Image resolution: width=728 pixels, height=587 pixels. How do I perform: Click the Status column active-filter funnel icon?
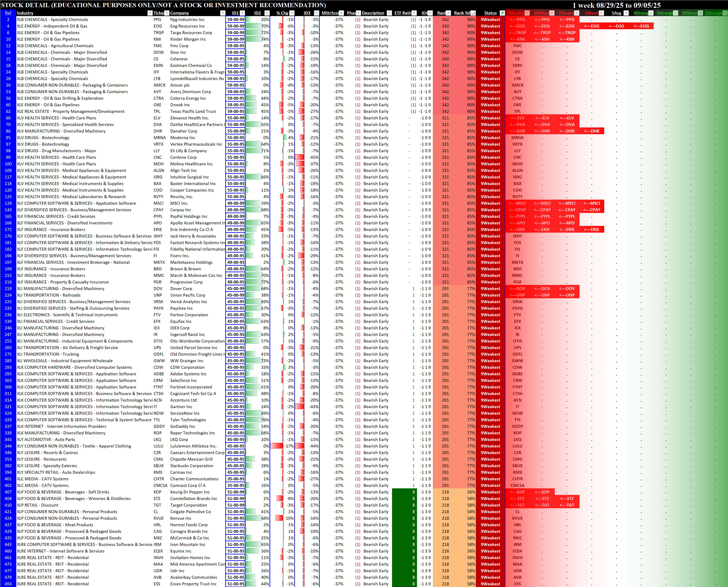[502, 13]
